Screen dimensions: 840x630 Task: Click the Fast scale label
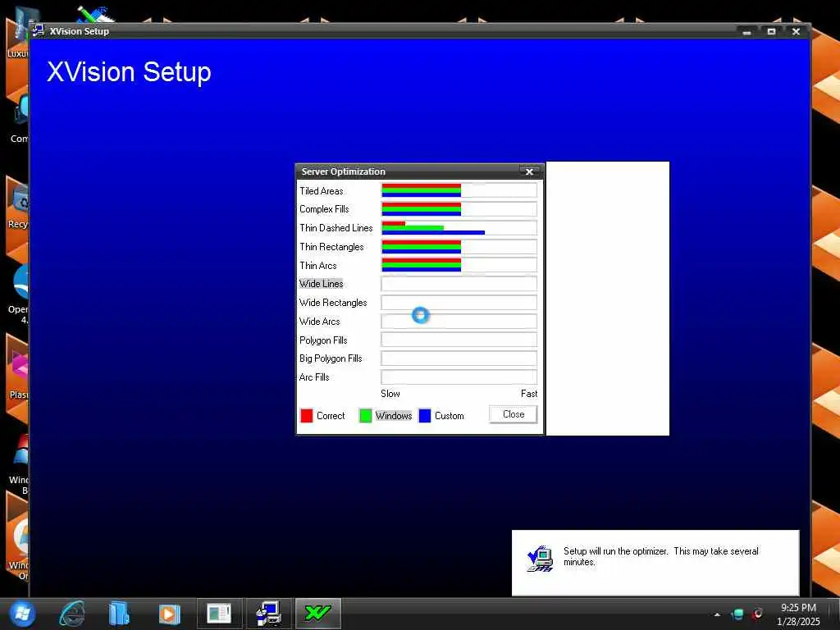(x=529, y=393)
